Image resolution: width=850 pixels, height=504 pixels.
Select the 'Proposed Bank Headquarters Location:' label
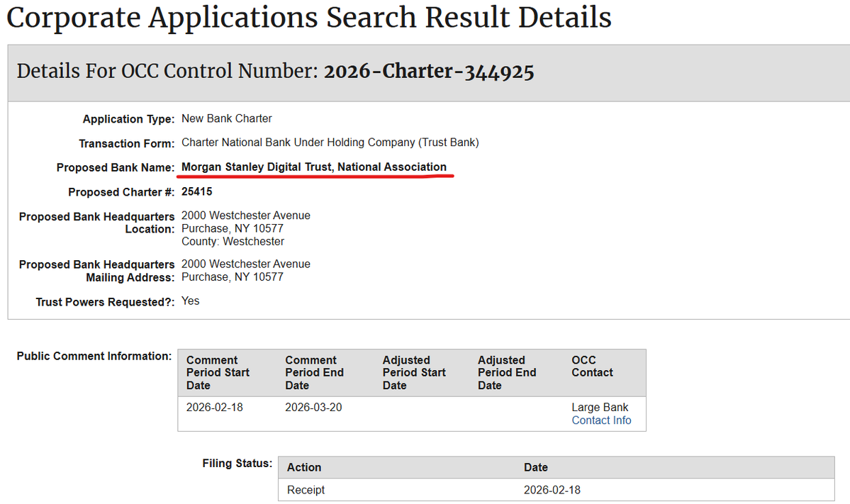click(x=96, y=223)
